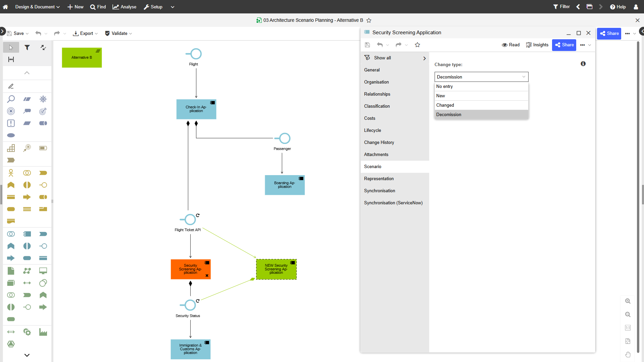Switch the panel to Read mode
This screenshot has height=362, width=644.
[511, 45]
